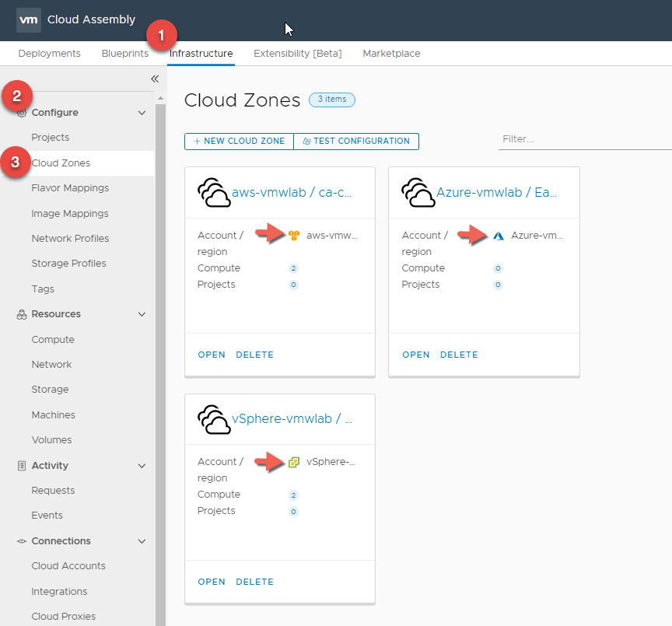Viewport: 672px width, 626px height.
Task: Click the Azure account triangle icon
Action: 499,235
